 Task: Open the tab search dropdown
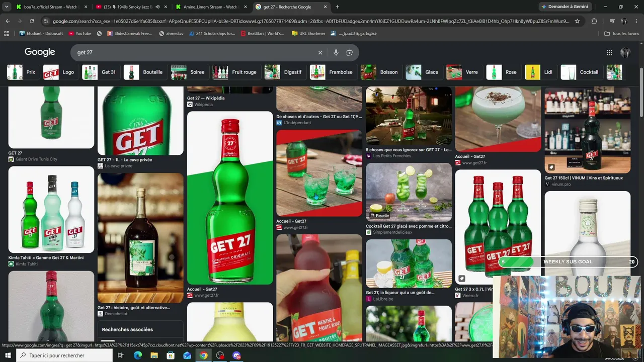(7, 7)
